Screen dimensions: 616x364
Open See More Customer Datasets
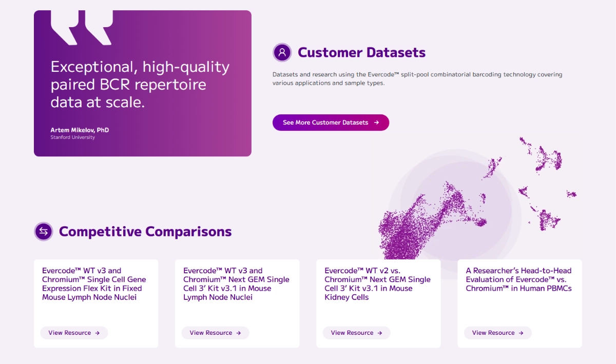[x=331, y=123]
